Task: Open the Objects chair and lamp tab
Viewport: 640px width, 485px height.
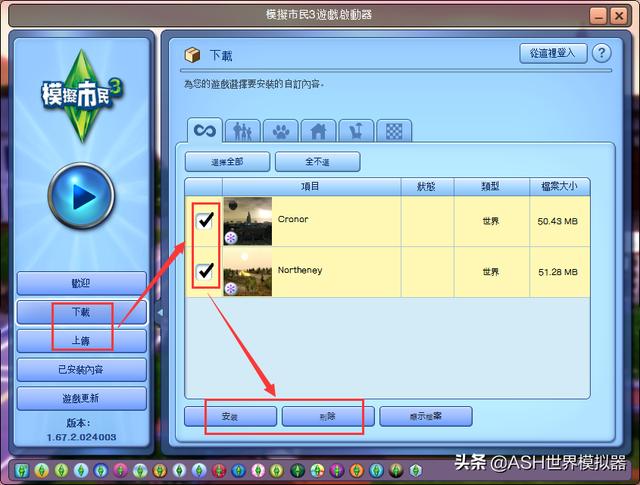Action: [x=356, y=131]
